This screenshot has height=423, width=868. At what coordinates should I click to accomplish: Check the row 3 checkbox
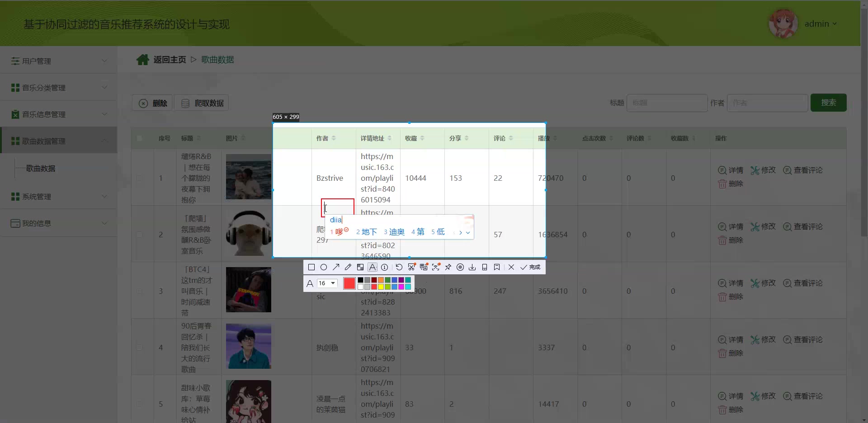pyautogui.click(x=139, y=291)
